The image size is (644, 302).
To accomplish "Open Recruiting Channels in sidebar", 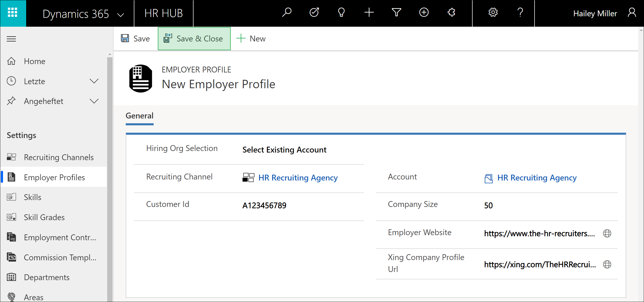I will pyautogui.click(x=54, y=157).
